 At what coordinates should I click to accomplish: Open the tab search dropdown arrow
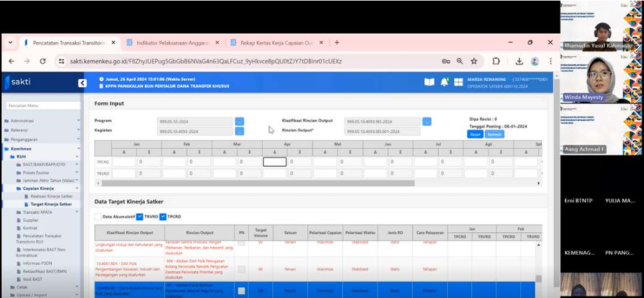[10, 42]
